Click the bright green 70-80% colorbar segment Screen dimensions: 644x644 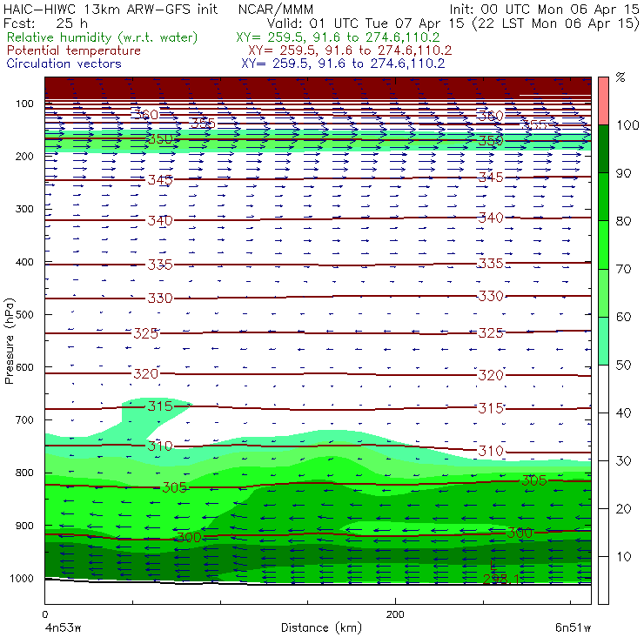[603, 245]
